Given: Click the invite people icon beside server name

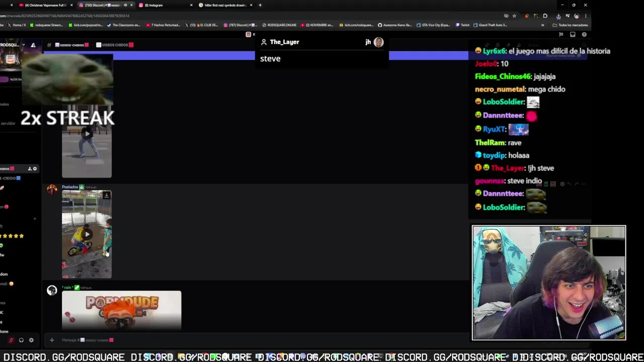Looking at the screenshot, I should pyautogui.click(x=33, y=45).
